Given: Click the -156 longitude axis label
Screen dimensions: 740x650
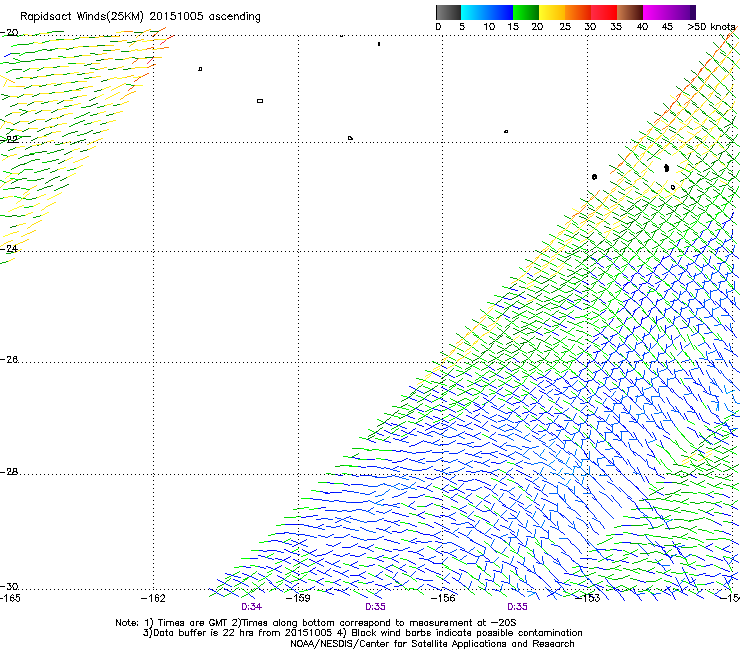Looking at the screenshot, I should pyautogui.click(x=443, y=598).
